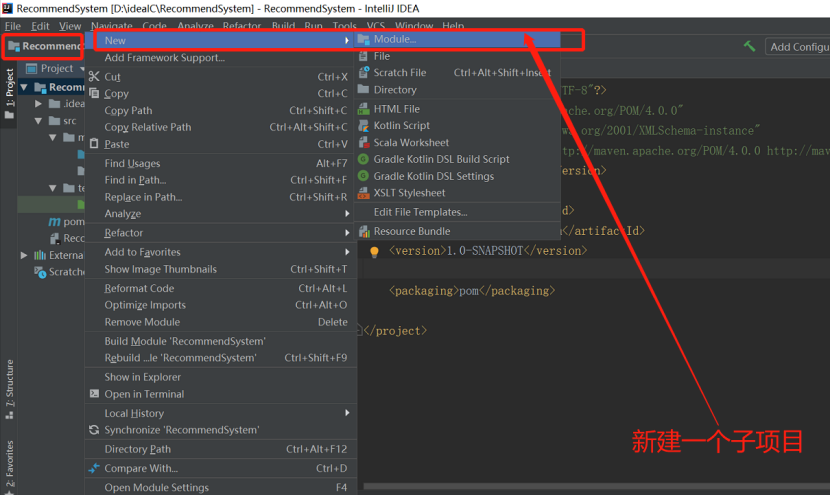Click the RecommendSystem breadcrumb in navigation bar

(45, 46)
